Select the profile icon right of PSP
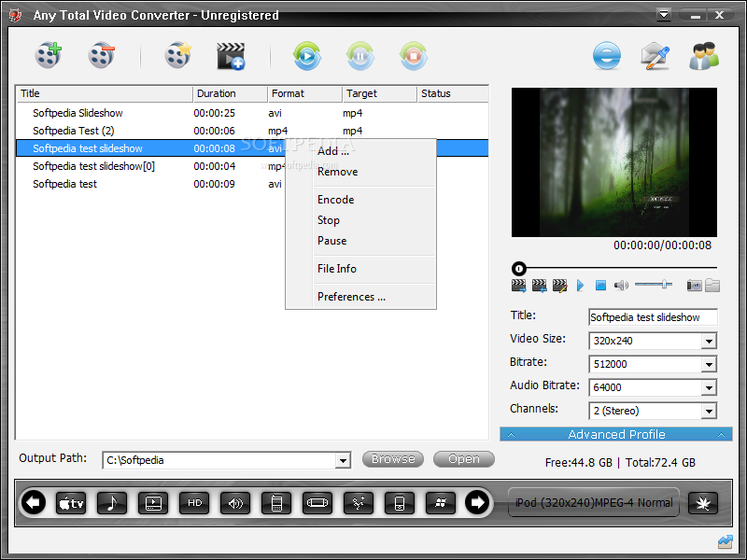Viewport: 747px width, 560px height. (x=359, y=503)
